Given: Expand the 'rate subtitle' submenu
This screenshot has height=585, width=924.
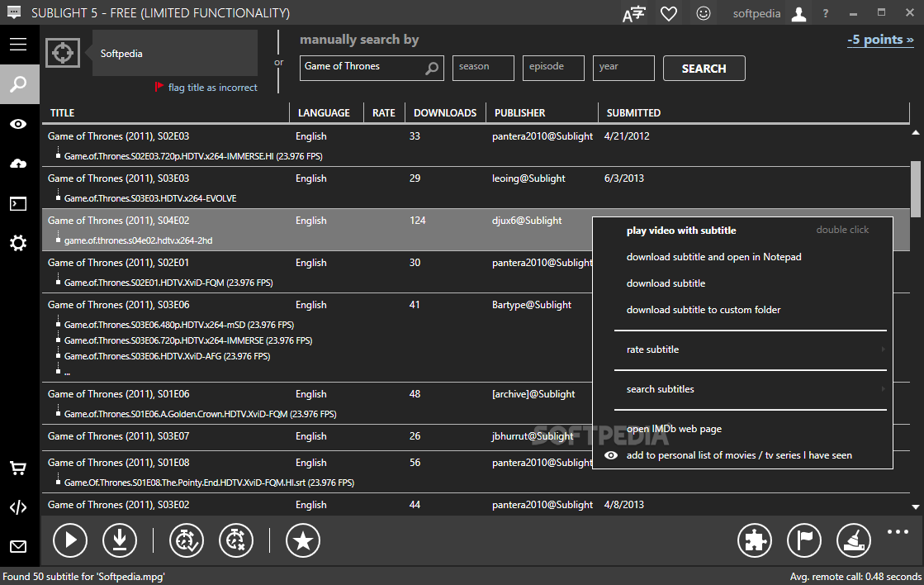Looking at the screenshot, I should (x=742, y=350).
